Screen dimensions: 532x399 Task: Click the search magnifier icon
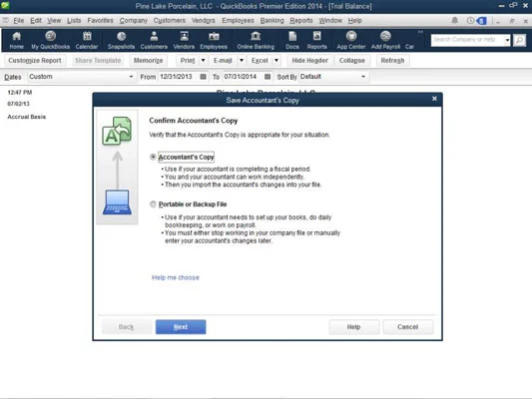coord(519,40)
